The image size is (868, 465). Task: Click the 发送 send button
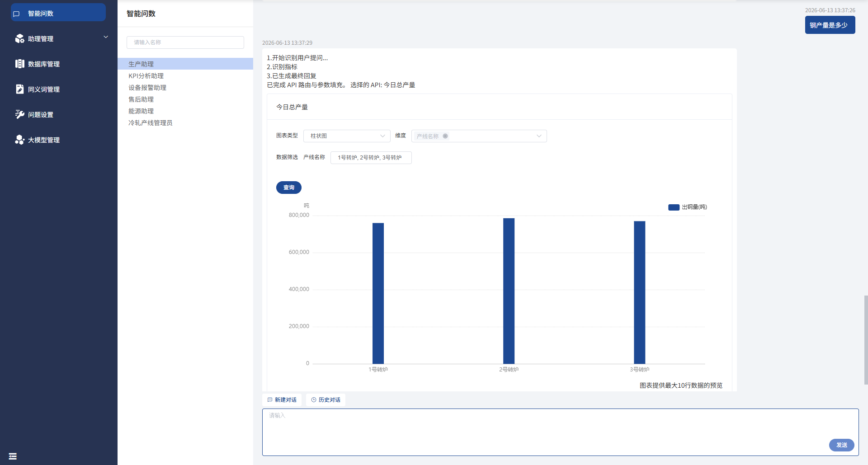coord(841,445)
